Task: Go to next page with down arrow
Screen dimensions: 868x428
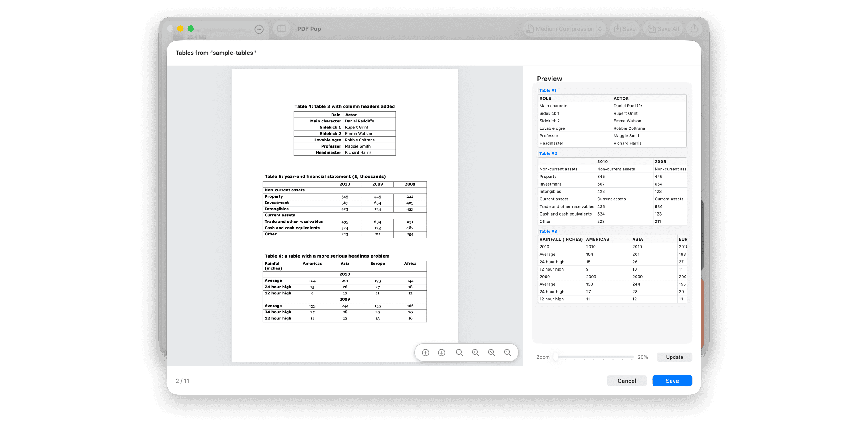Action: (442, 352)
